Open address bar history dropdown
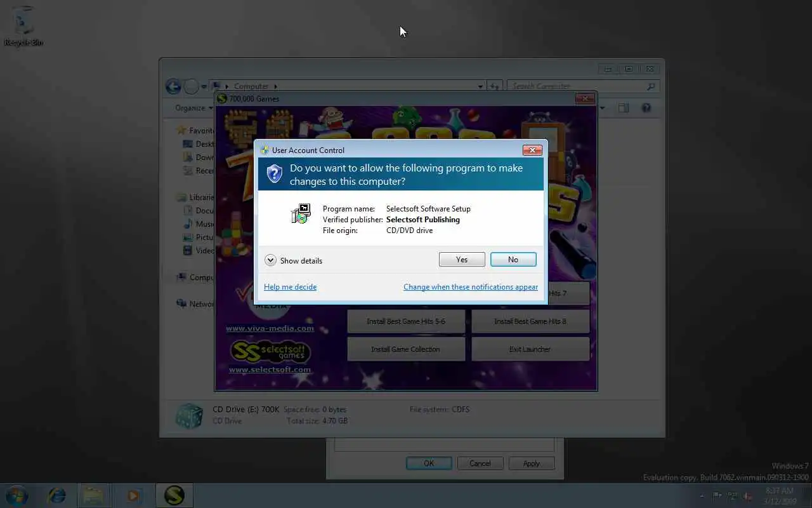Screen dimensions: 812x508 [480, 86]
